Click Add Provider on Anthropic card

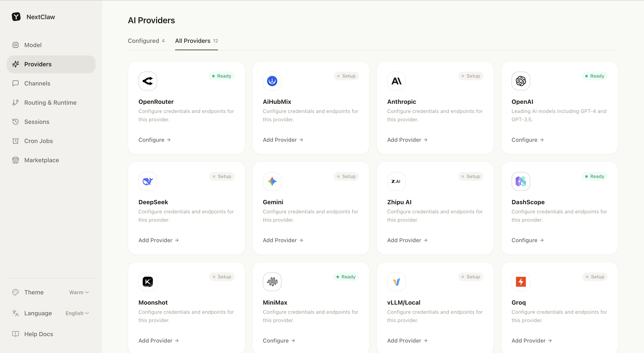(x=407, y=140)
